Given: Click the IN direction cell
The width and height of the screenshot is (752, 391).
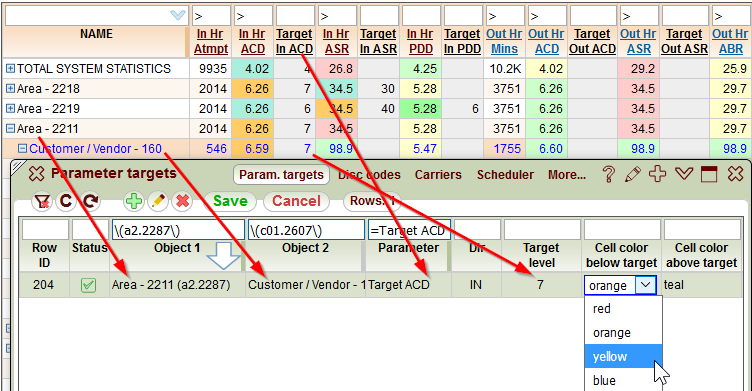Looking at the screenshot, I should click(x=476, y=285).
